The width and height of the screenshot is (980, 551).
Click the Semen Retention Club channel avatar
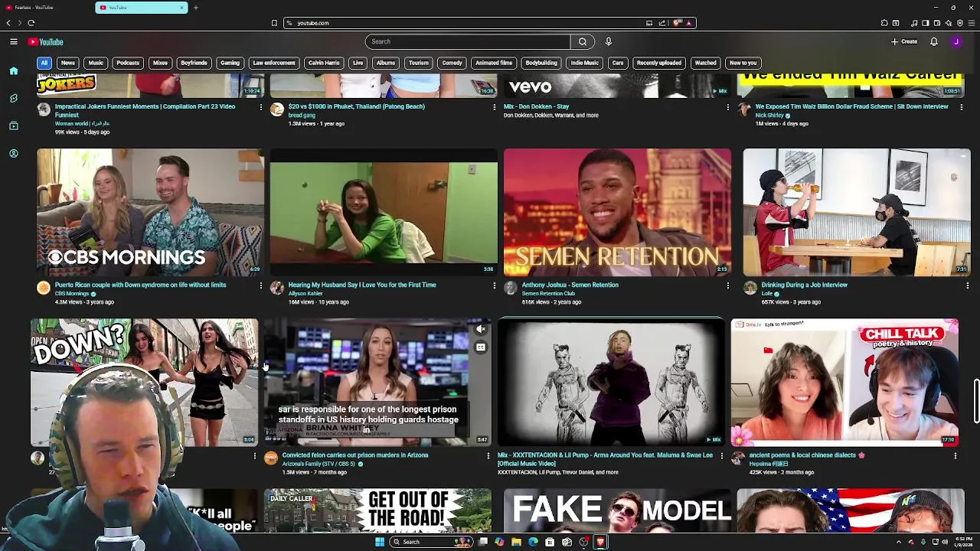[511, 288]
